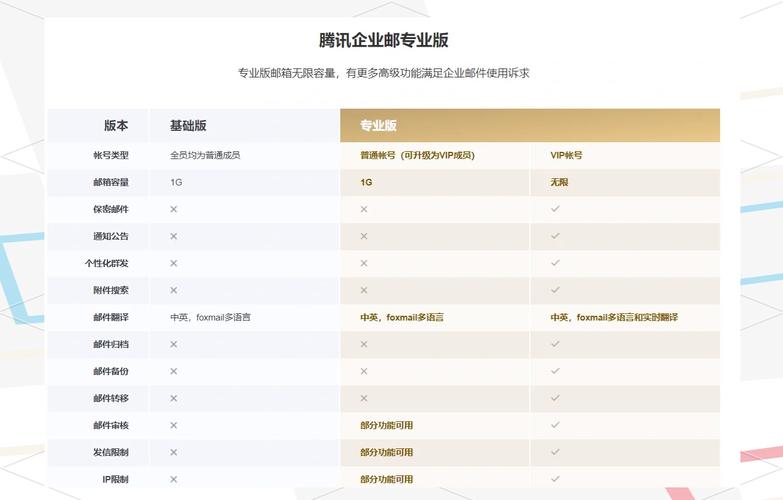Screen dimensions: 783x500
Task: Click the 基础版 cross mark for 通知公告
Action: [x=174, y=236]
